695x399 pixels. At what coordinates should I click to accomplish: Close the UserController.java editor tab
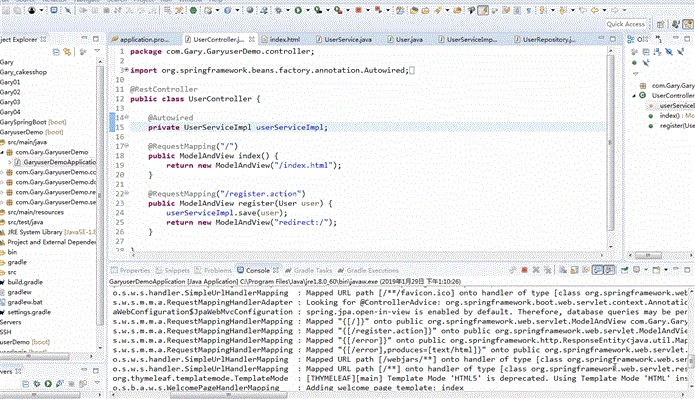(251, 39)
